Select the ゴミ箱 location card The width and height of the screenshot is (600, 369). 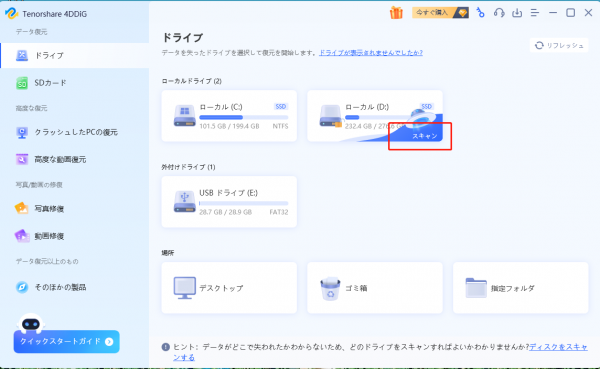click(375, 288)
